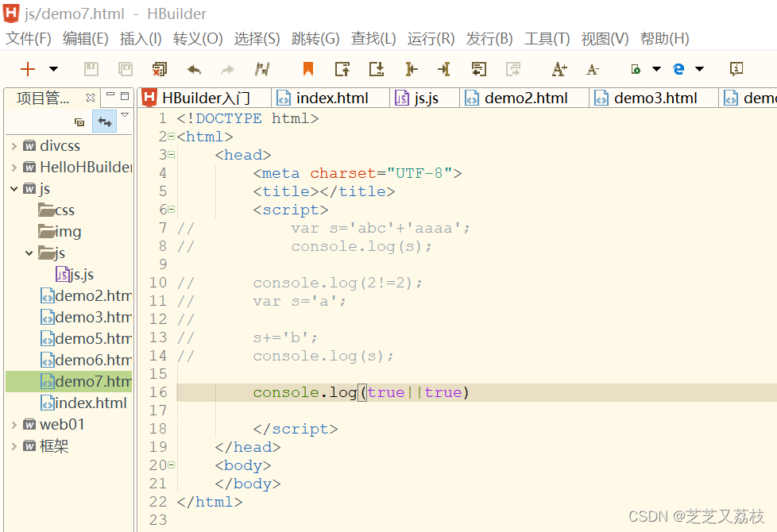This screenshot has height=532, width=777.
Task: Select demo5.html in project tree
Action: [x=87, y=339]
